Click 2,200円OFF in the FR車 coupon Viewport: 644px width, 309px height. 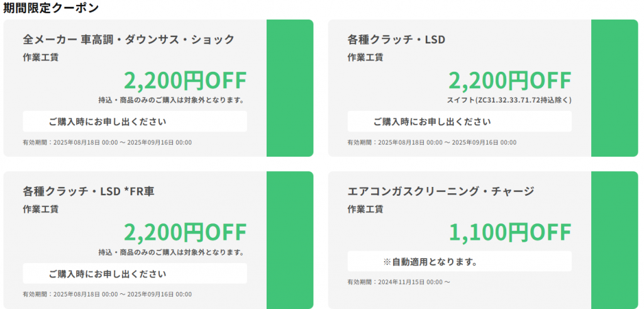click(186, 233)
